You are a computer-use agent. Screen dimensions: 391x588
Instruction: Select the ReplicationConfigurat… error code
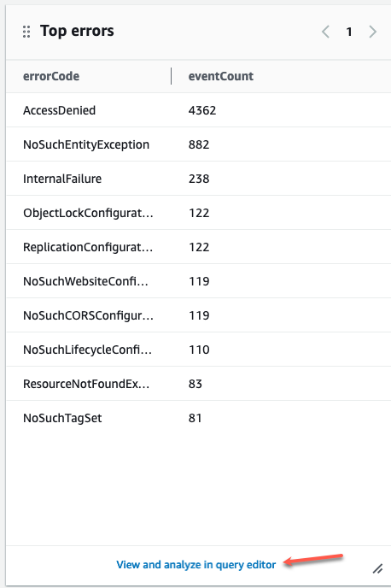88,247
